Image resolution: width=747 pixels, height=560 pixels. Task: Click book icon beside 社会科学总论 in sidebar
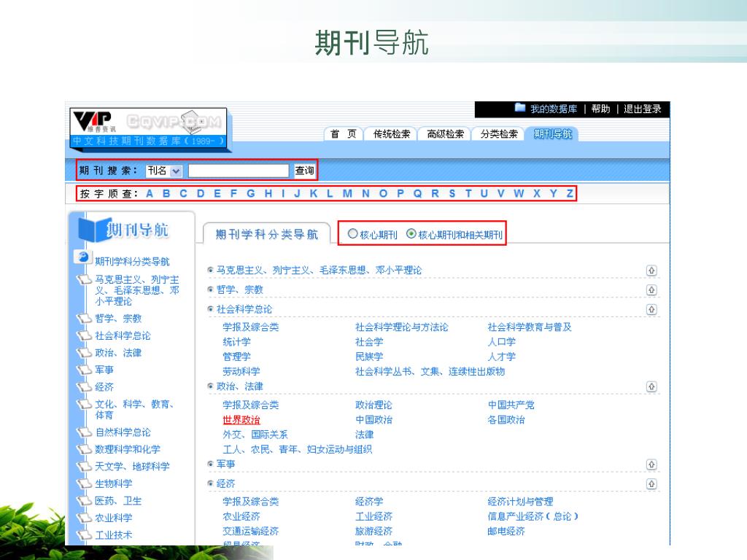pyautogui.click(x=85, y=335)
